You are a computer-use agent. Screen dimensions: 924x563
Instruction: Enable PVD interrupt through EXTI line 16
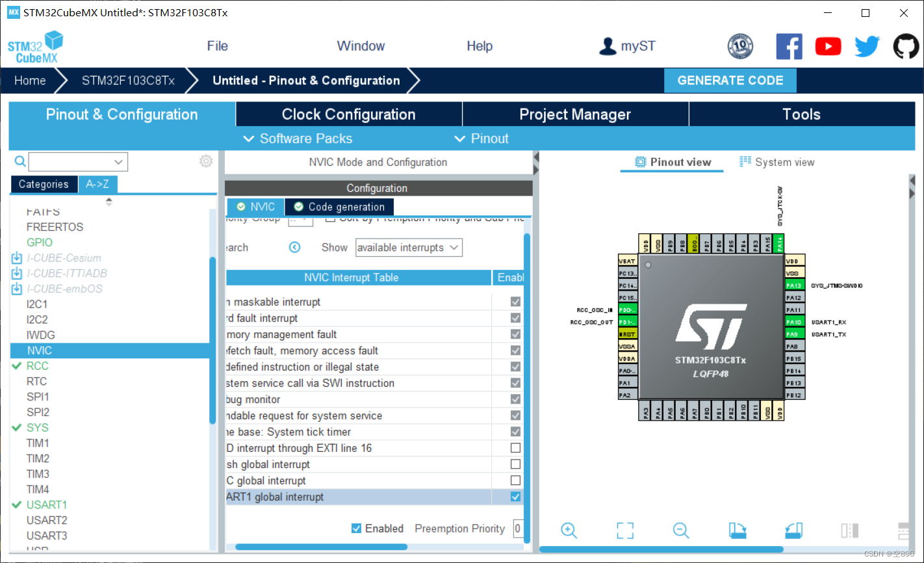[515, 448]
